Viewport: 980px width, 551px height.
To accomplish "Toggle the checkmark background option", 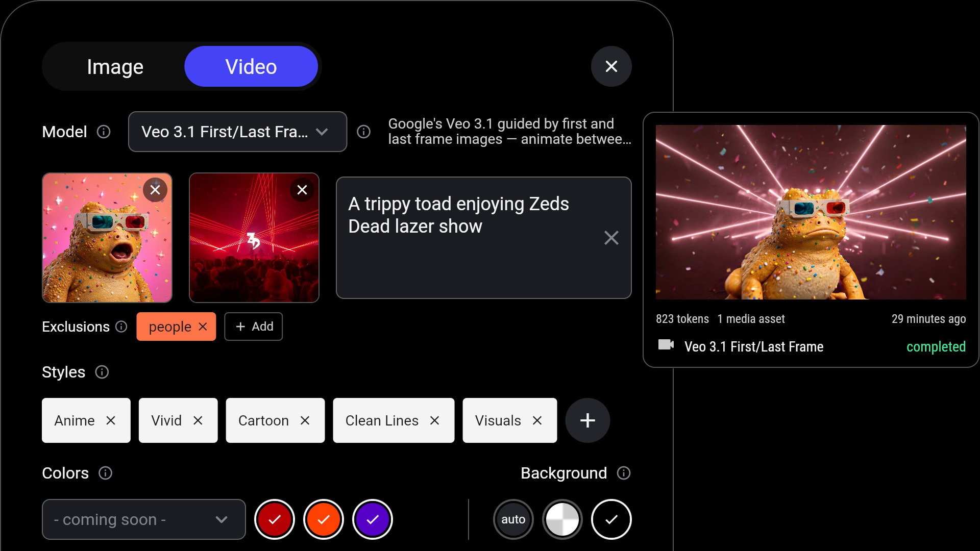I will point(611,519).
